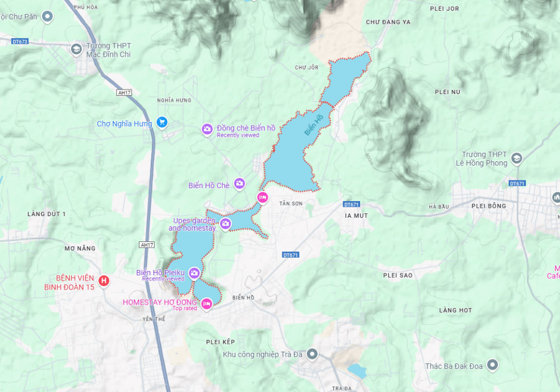Screen dimensions: 560x392
Task: Select the DT671 road badge near Ia Mut
Action: click(352, 204)
